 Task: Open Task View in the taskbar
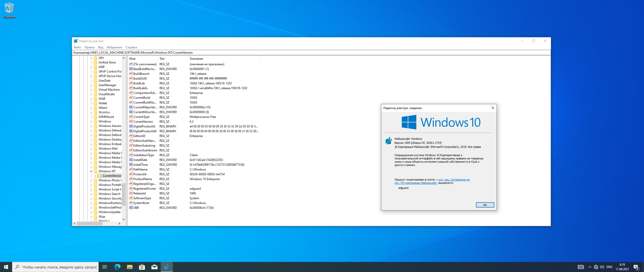(x=105, y=267)
